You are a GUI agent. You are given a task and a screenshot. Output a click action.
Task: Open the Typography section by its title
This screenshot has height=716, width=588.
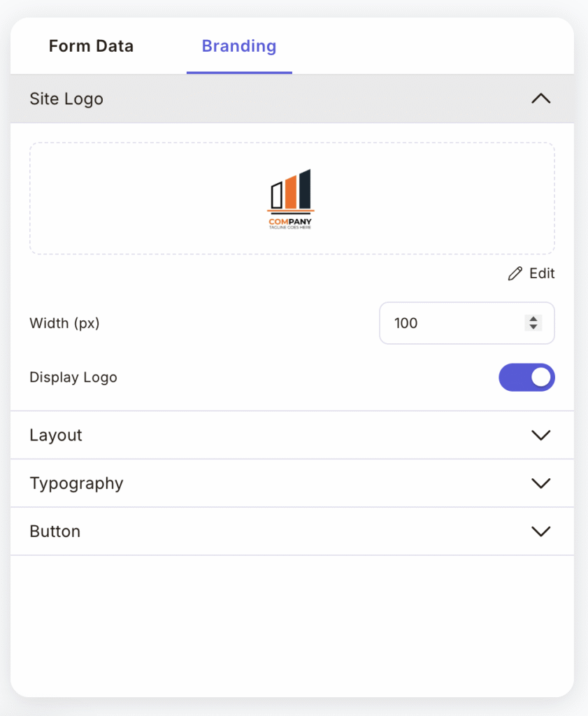click(76, 483)
